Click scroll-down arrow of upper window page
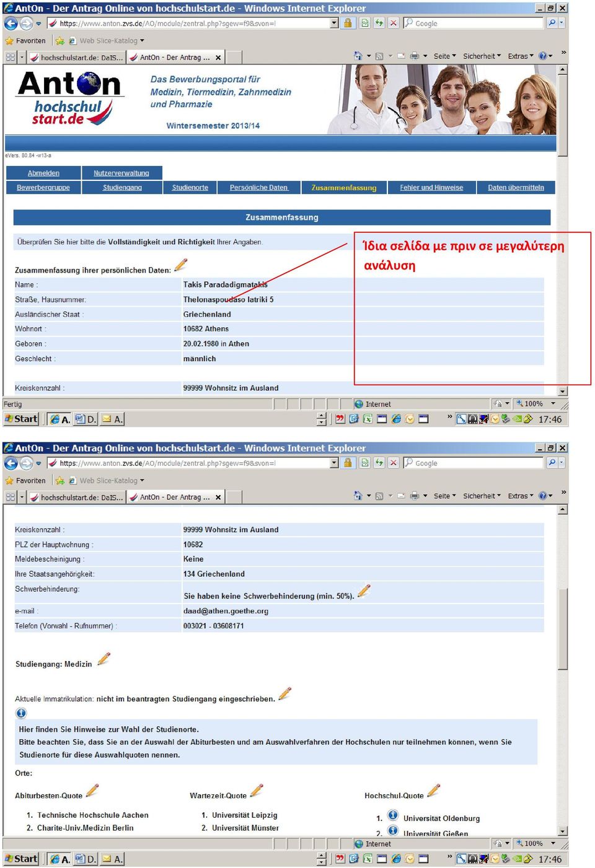Viewport: 595px width, 868px height. 563,391
